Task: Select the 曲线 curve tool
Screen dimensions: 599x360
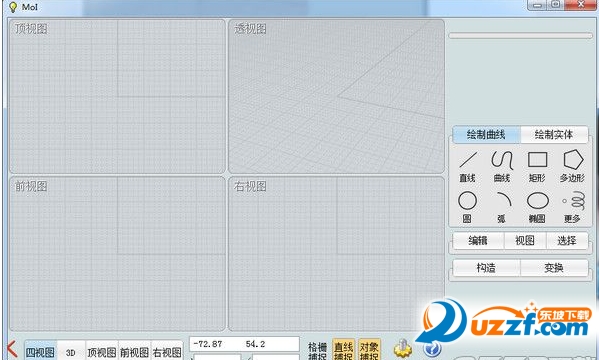Action: pyautogui.click(x=502, y=167)
